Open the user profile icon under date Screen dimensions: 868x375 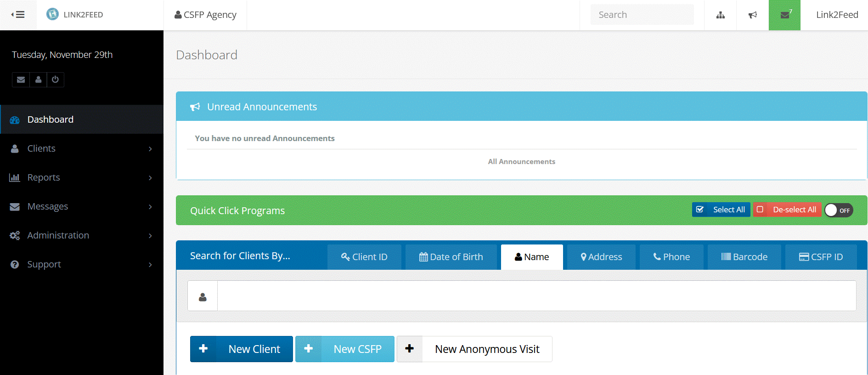point(38,80)
